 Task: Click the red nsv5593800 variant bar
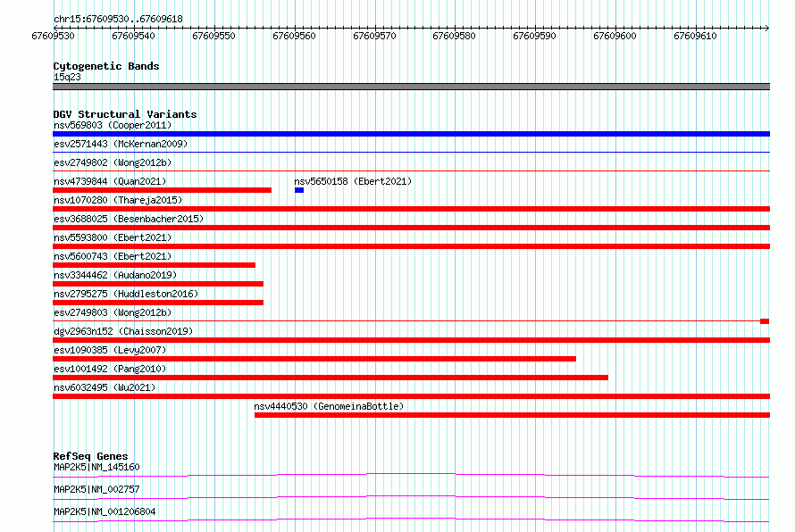click(x=411, y=246)
